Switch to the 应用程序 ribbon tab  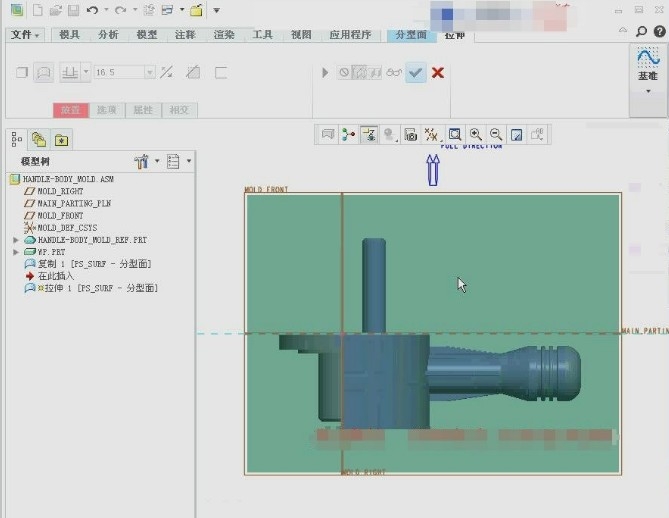[x=350, y=35]
